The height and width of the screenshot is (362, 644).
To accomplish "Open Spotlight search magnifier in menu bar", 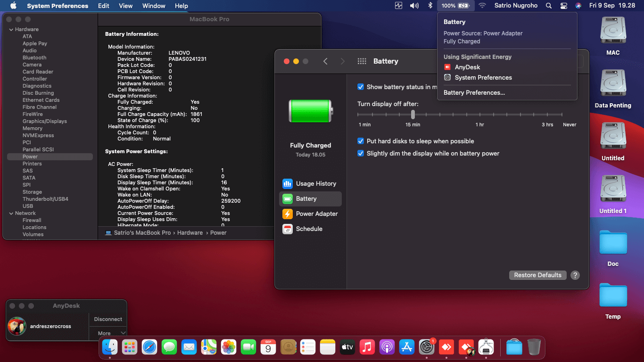I will [548, 6].
